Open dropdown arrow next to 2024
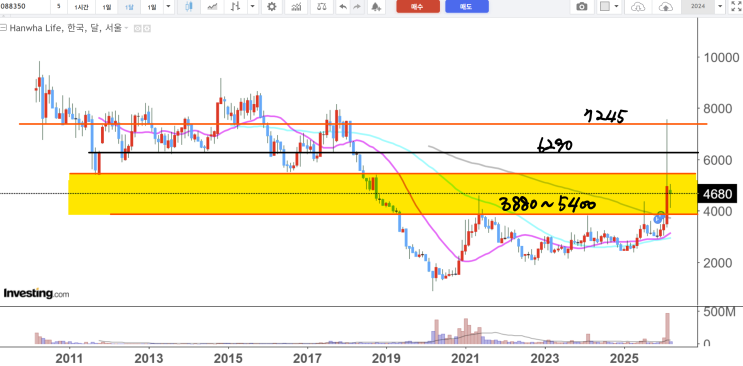This screenshot has width=743, height=366. 720,7
